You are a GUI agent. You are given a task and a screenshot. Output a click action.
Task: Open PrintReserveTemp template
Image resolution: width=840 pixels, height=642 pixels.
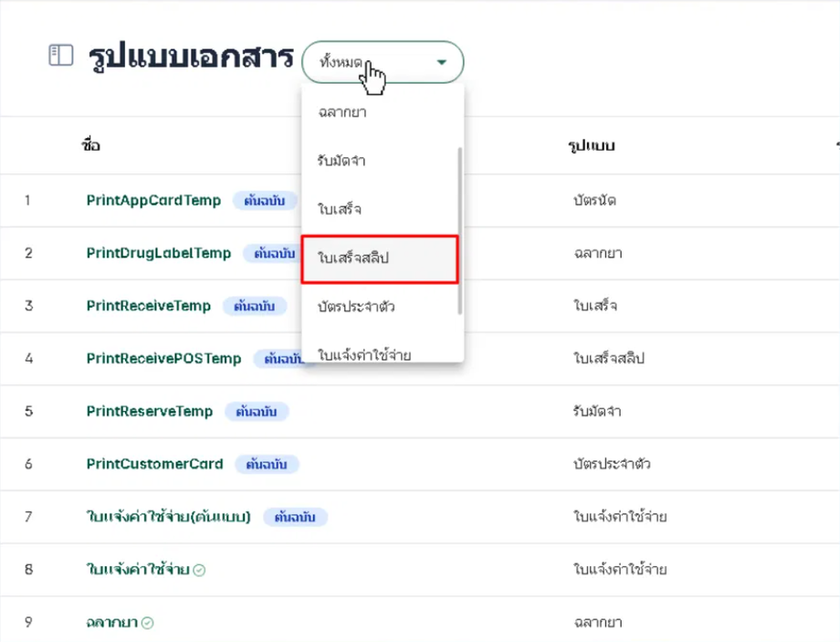[x=150, y=411]
